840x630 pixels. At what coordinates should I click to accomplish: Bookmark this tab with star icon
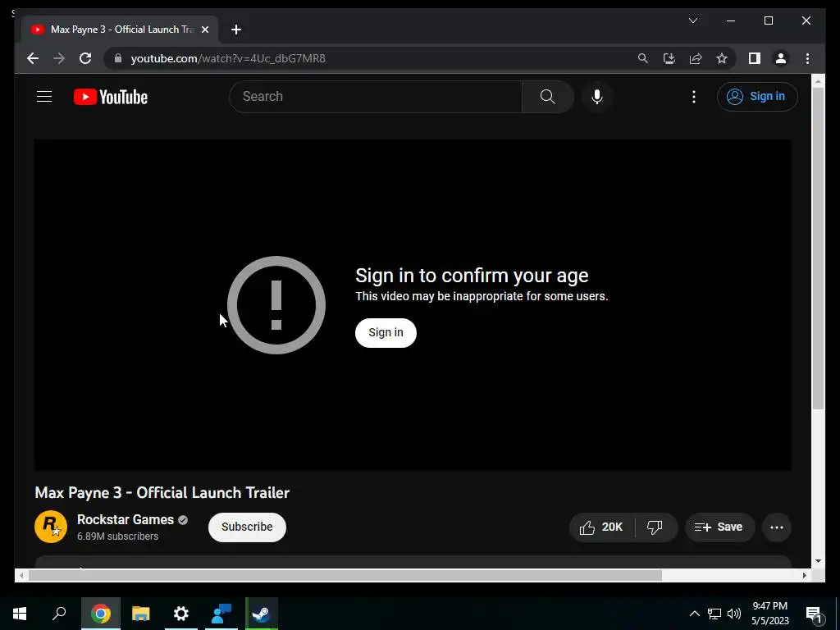click(x=722, y=58)
